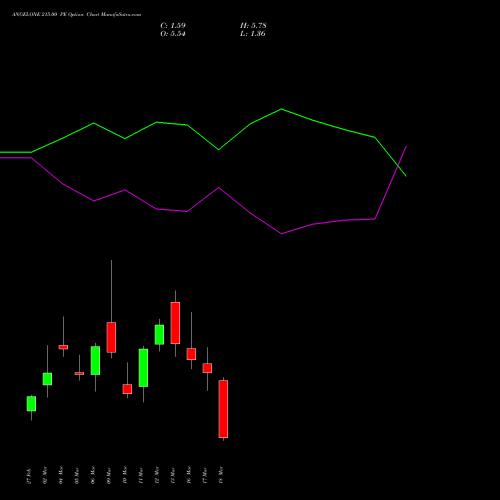Select the red candle for 16 Mar
The height and width of the screenshot is (500, 500).
point(191,354)
